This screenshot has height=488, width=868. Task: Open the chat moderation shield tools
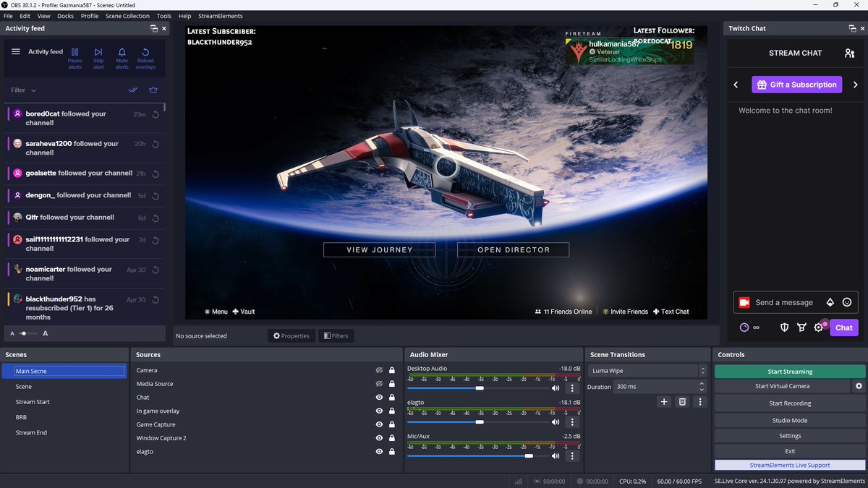click(x=784, y=328)
